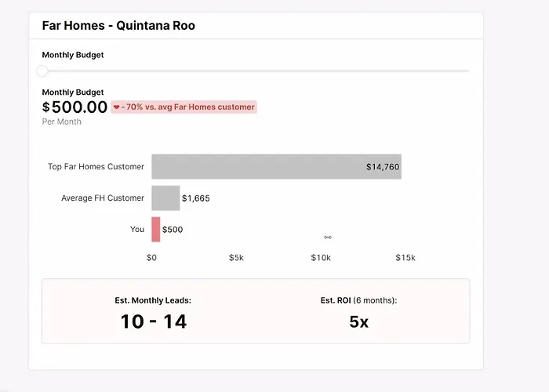
Task: Click the Monthly Budget slider handle
Action: tap(42, 71)
